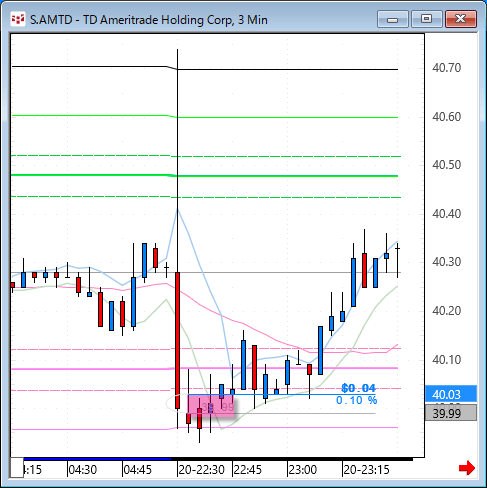
Task: Click the 04:30 time axis label
Action: [x=83, y=470]
